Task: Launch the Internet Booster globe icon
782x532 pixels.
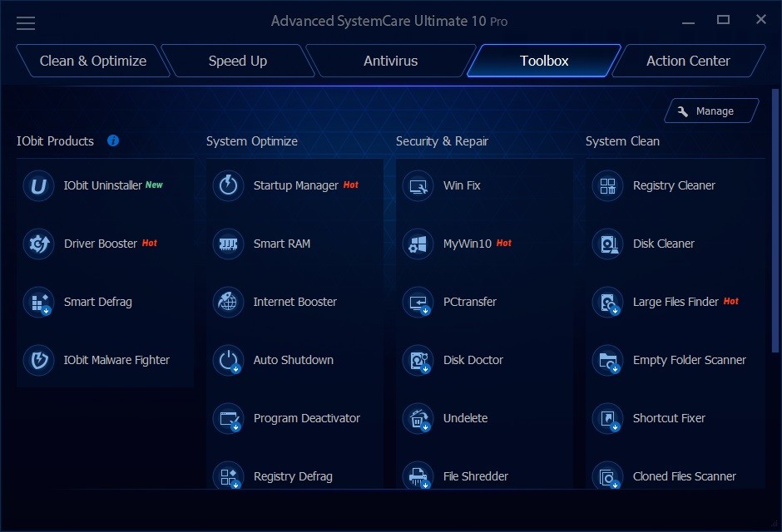Action: click(228, 303)
